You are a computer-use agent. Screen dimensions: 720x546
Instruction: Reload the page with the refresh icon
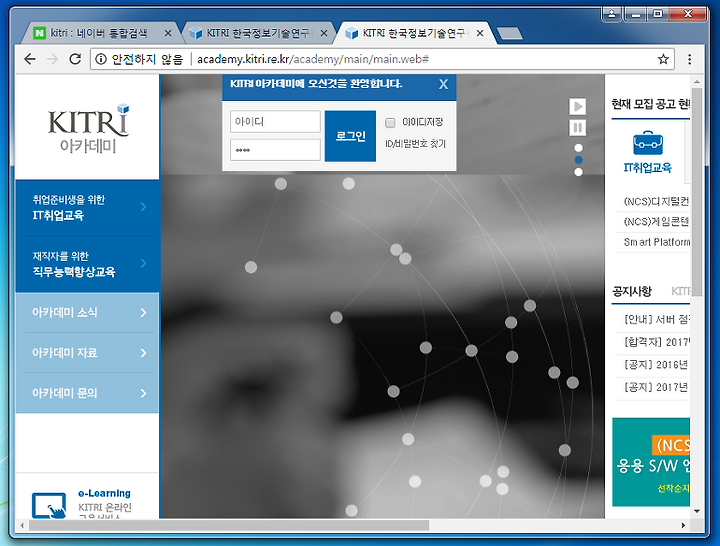pos(75,59)
